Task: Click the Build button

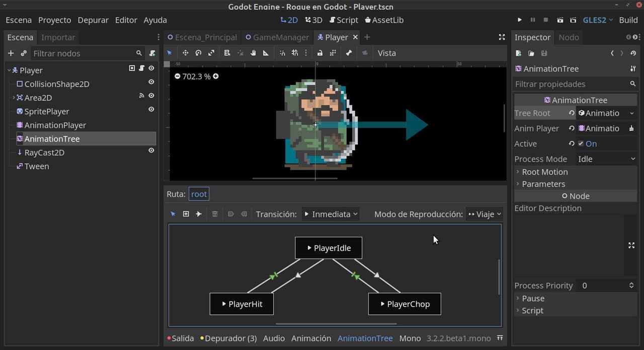Action: [x=628, y=20]
